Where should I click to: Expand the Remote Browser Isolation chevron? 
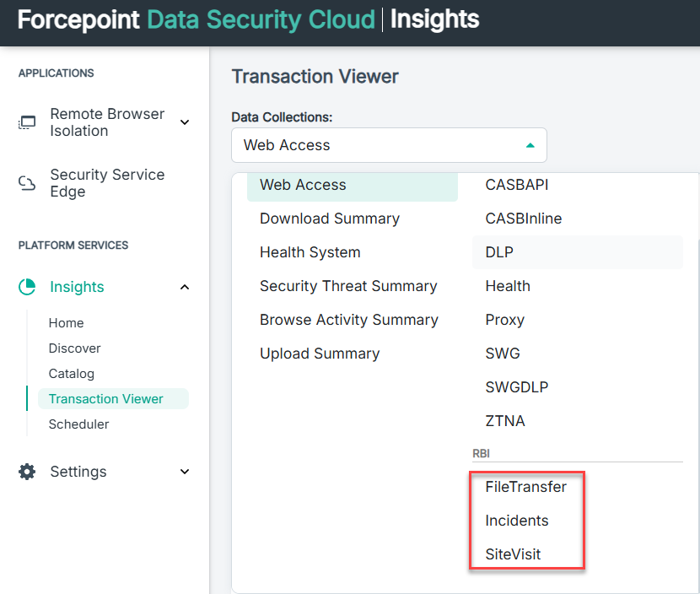point(185,123)
